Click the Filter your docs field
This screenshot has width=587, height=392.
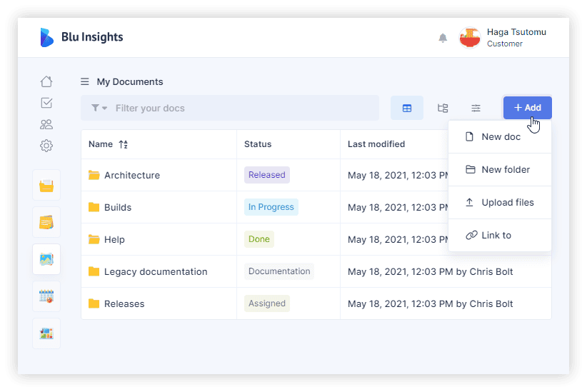pyautogui.click(x=230, y=109)
